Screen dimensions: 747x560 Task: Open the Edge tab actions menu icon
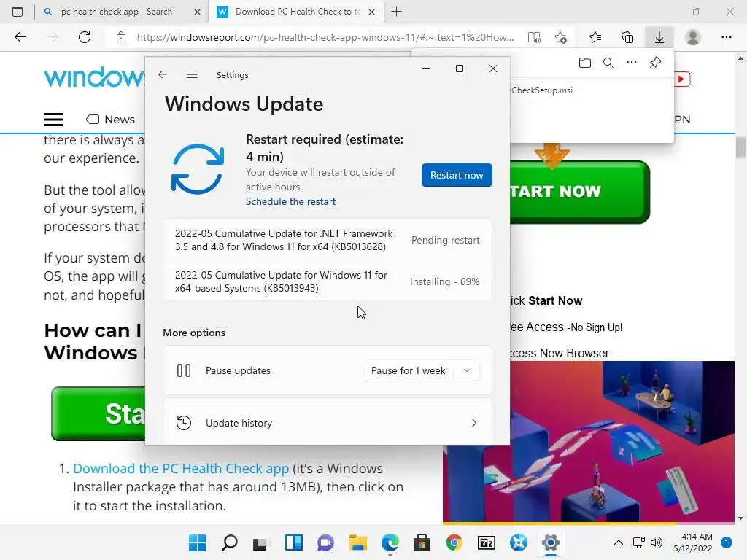[18, 12]
